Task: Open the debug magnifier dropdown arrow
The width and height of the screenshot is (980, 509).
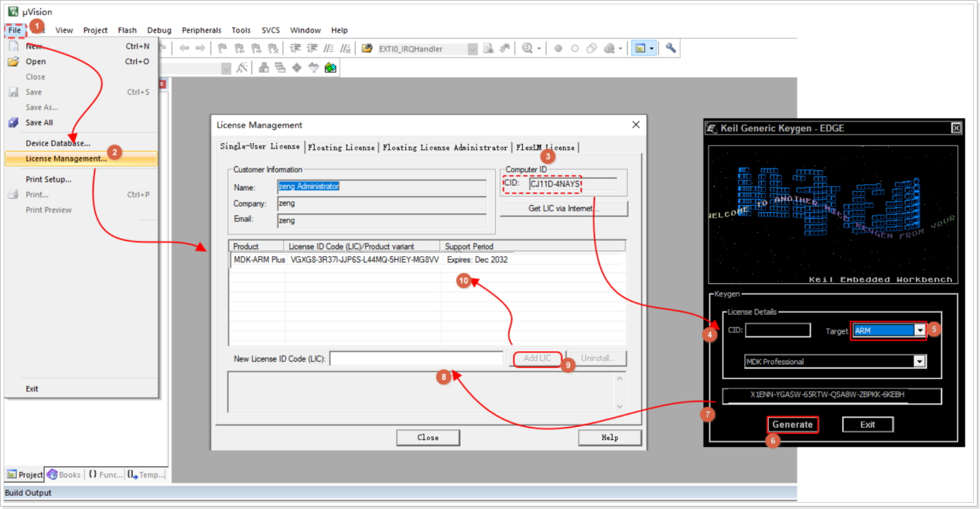Action: point(539,48)
